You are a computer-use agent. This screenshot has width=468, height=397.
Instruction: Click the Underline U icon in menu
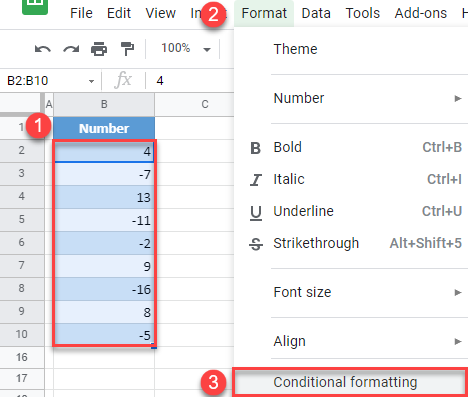click(256, 213)
